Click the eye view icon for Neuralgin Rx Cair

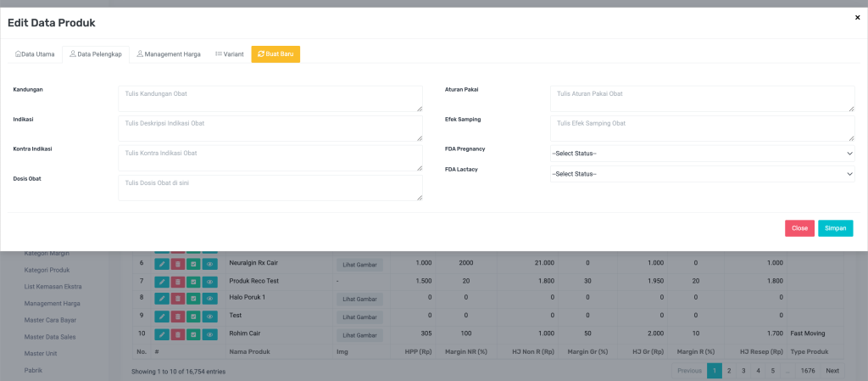[x=209, y=264]
